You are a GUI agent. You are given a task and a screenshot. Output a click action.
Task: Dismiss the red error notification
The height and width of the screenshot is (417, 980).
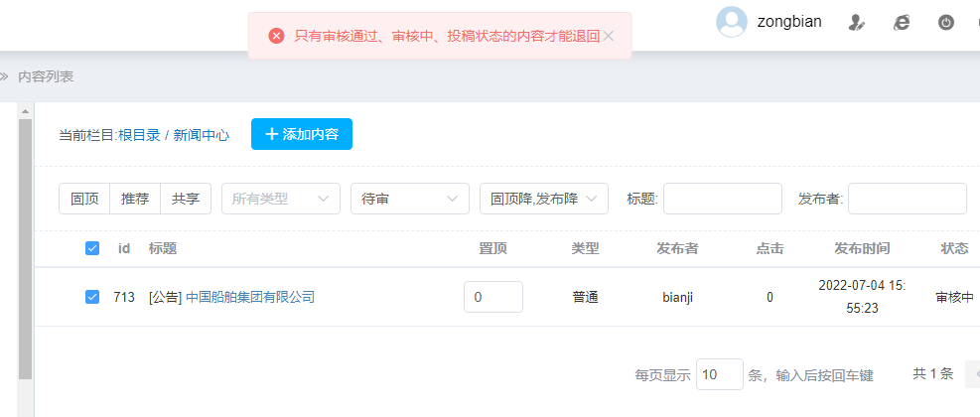point(609,36)
